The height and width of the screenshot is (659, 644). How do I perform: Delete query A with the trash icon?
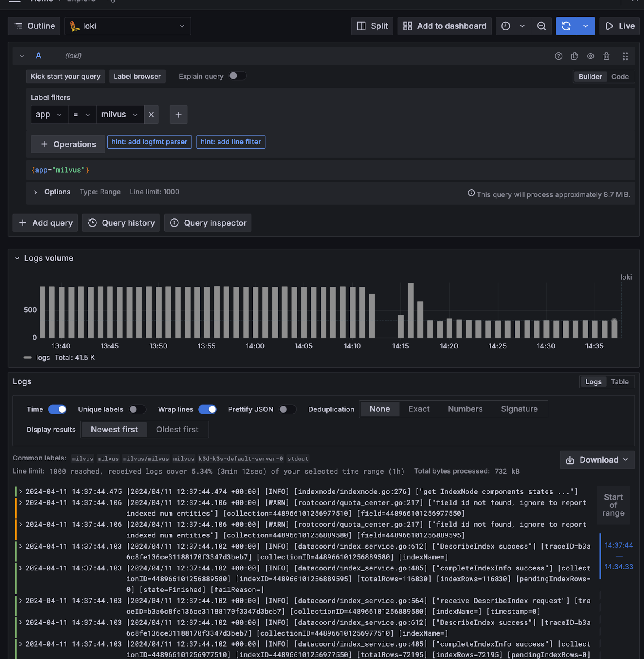[x=606, y=56]
